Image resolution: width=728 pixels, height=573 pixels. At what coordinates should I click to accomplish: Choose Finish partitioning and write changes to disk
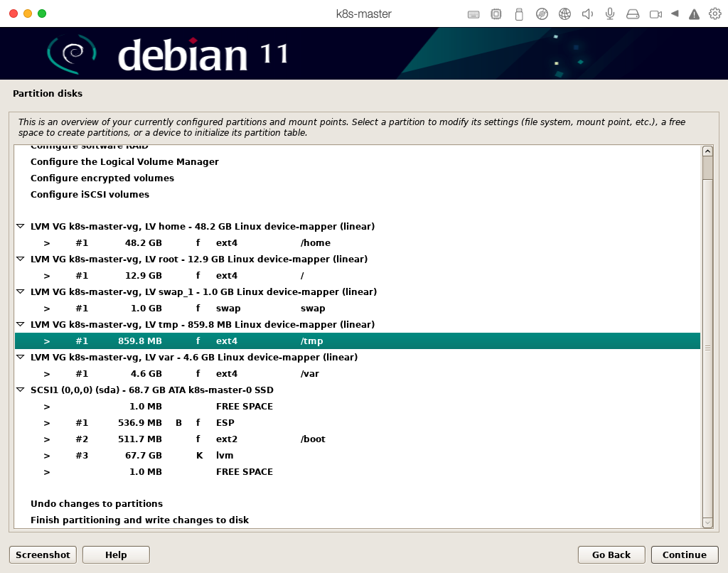pyautogui.click(x=139, y=520)
